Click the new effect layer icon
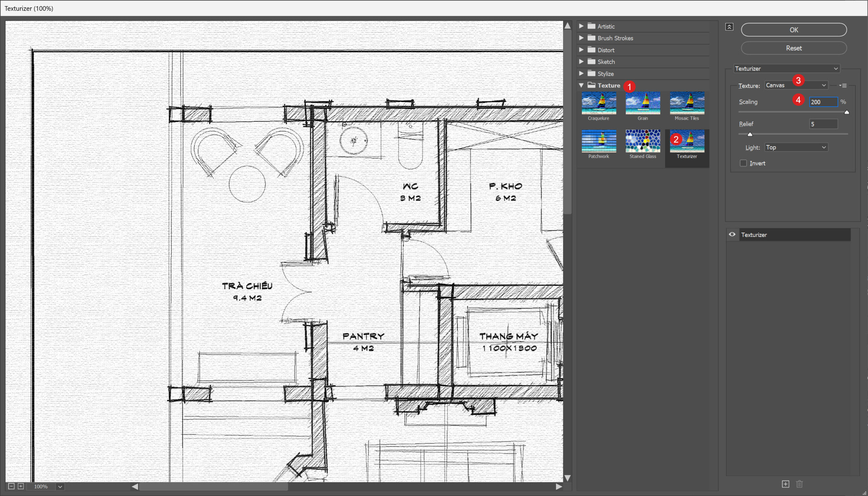The image size is (868, 496). click(785, 484)
